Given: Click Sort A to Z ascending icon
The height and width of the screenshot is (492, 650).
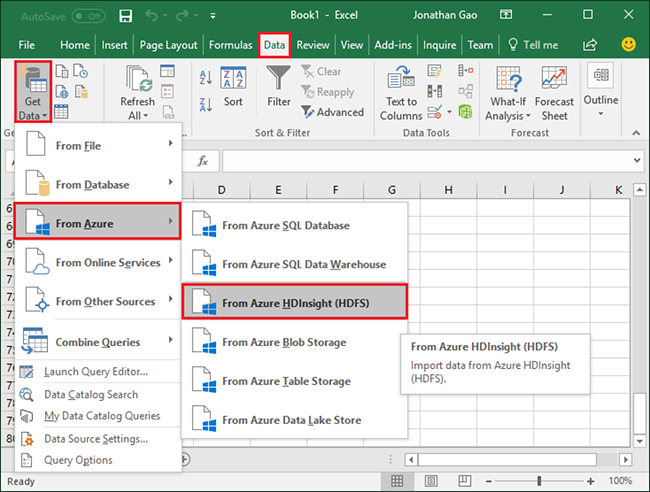Looking at the screenshot, I should [206, 78].
